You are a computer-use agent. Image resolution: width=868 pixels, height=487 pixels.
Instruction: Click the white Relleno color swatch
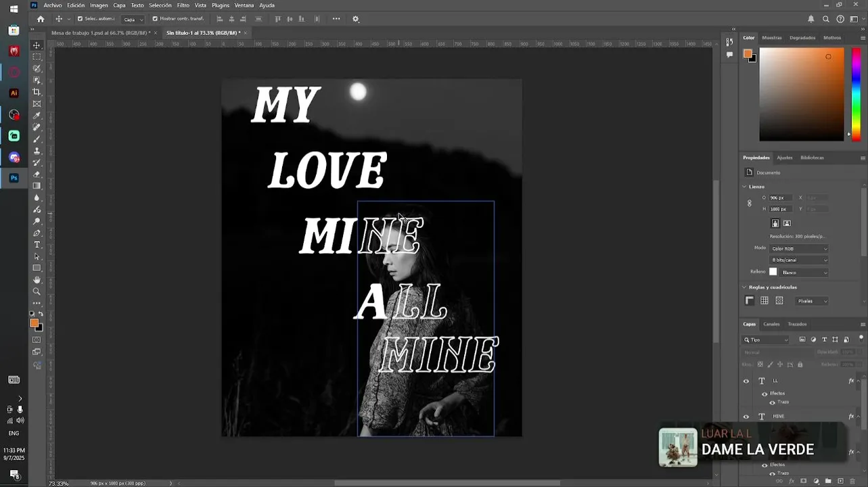[773, 272]
